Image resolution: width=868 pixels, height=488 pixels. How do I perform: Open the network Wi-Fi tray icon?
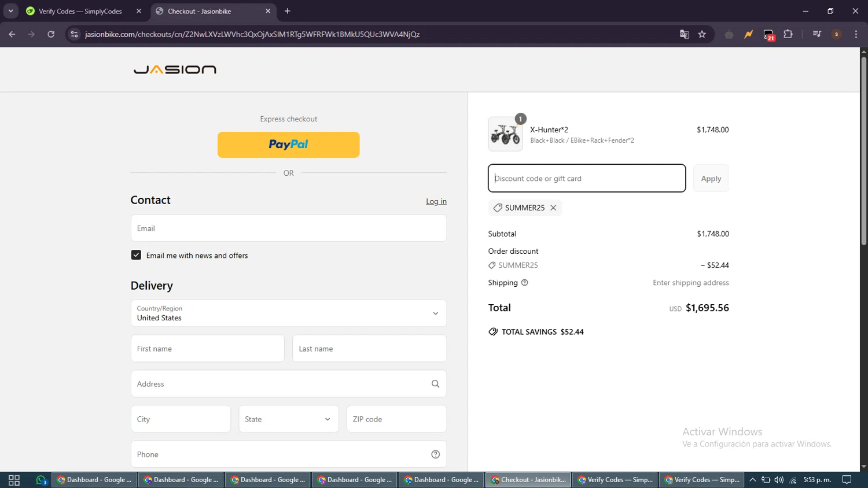tap(793, 480)
